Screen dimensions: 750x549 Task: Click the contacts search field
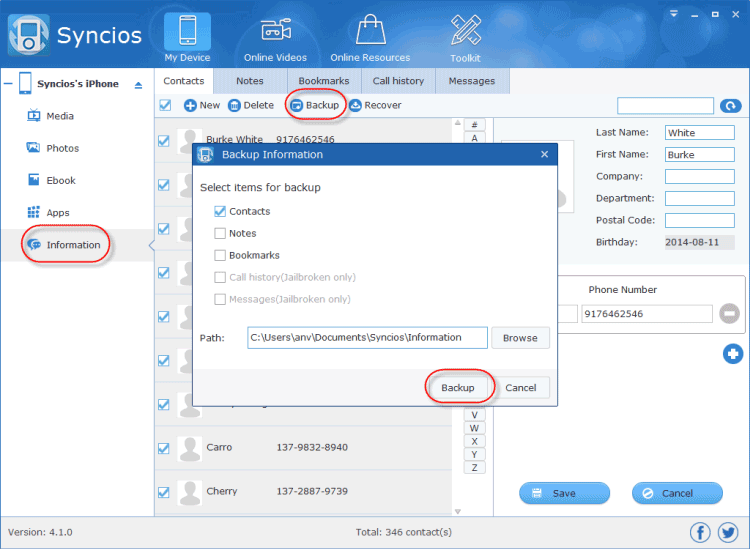pos(665,106)
